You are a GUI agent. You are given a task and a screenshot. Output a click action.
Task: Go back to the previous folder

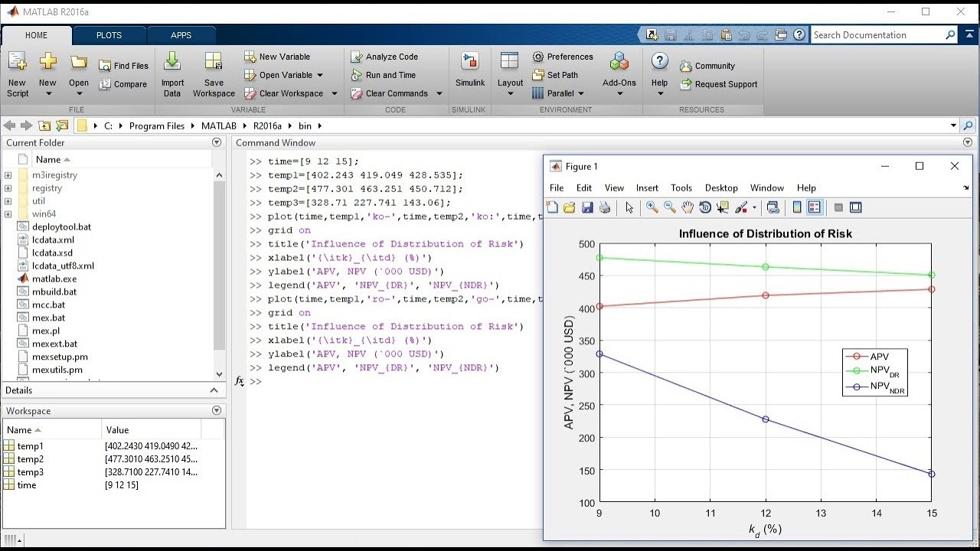9,126
